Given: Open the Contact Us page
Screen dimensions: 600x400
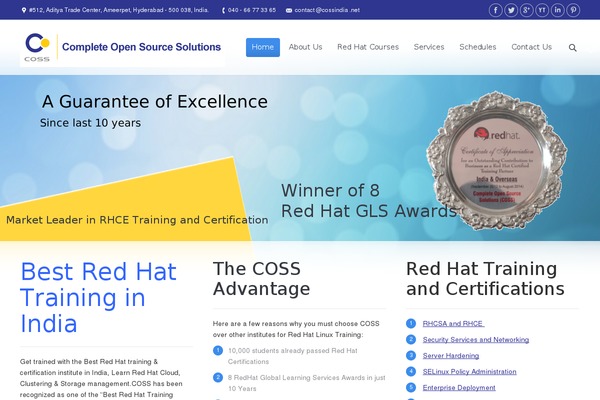Looking at the screenshot, I should (532, 47).
